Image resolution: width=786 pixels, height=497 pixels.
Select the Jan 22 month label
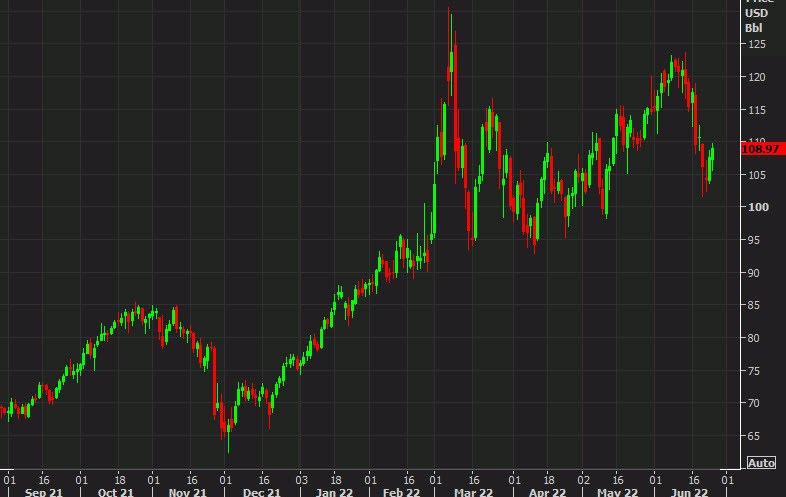(334, 492)
